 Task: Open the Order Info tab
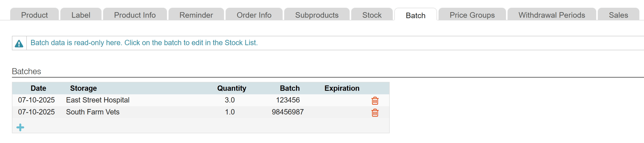point(254,15)
